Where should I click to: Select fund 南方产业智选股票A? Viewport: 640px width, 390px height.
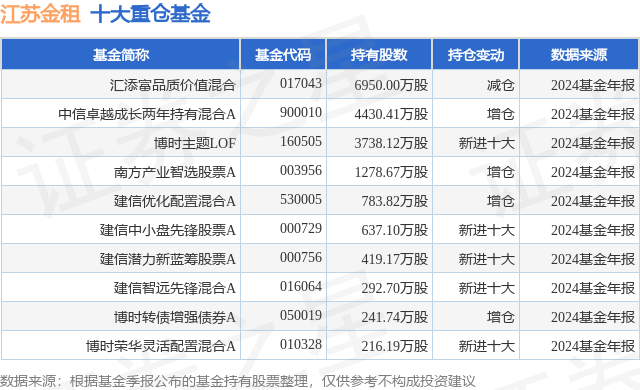[175, 172]
